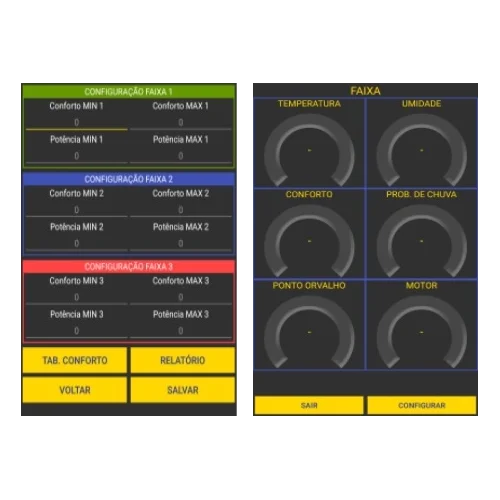Select the Conforto MAX 2 input field

pyautogui.click(x=181, y=210)
